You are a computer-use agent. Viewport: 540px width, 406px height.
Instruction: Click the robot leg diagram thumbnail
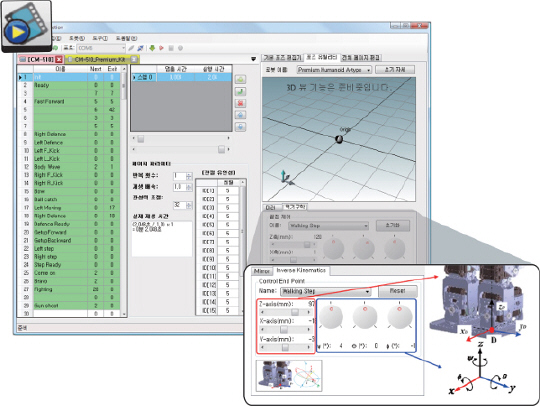[x=289, y=376]
